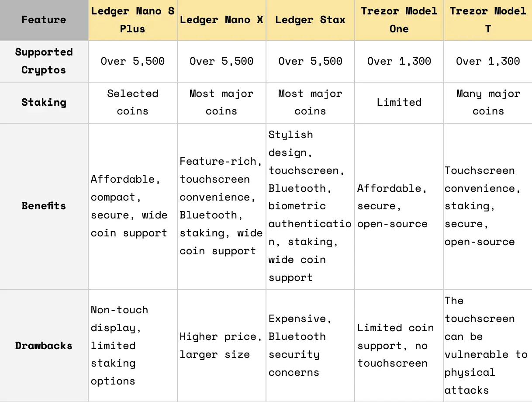532x402 pixels.
Task: Click "Affordable, compact, secure, wide coin support" cell
Action: coord(133,206)
